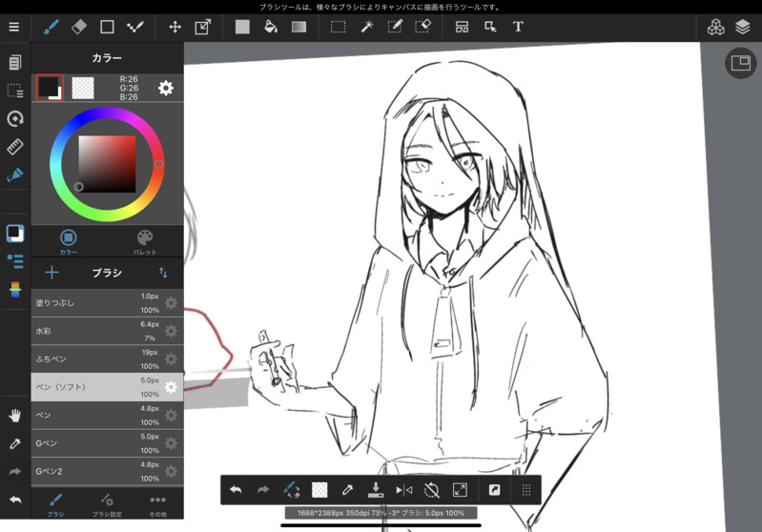Select the selection eraser tool
762x532 pixels.
point(423,27)
